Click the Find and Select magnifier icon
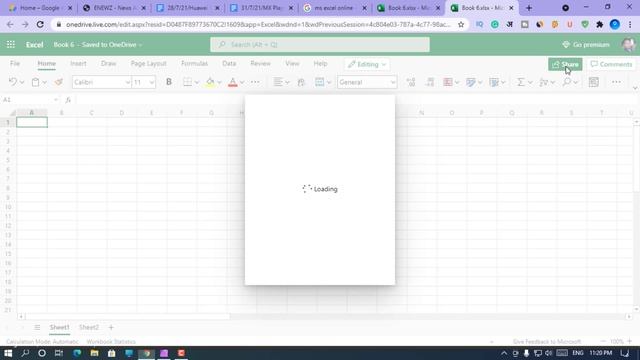This screenshot has height=360, width=640. point(567,82)
